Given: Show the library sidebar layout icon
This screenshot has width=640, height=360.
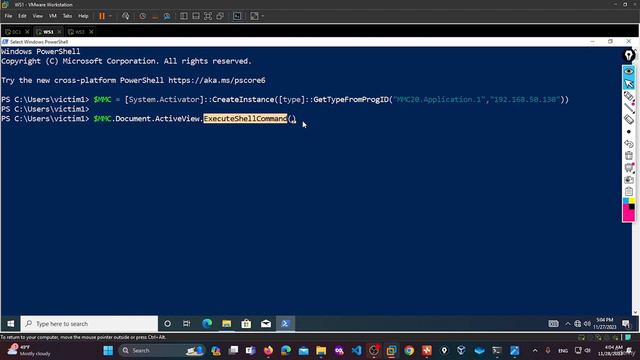Looking at the screenshot, I should point(184,16).
